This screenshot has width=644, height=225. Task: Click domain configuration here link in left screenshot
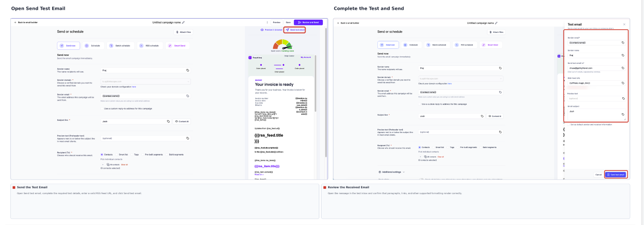pyautogui.click(x=134, y=87)
